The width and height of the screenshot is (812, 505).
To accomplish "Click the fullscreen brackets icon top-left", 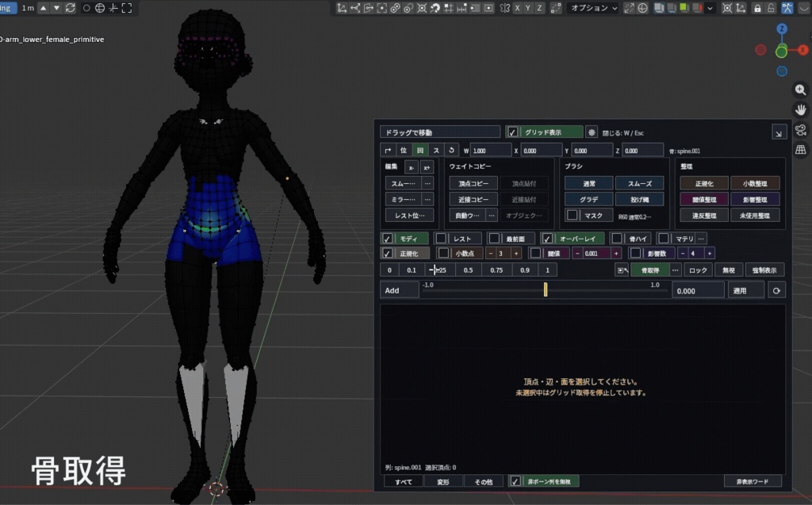I will (127, 8).
